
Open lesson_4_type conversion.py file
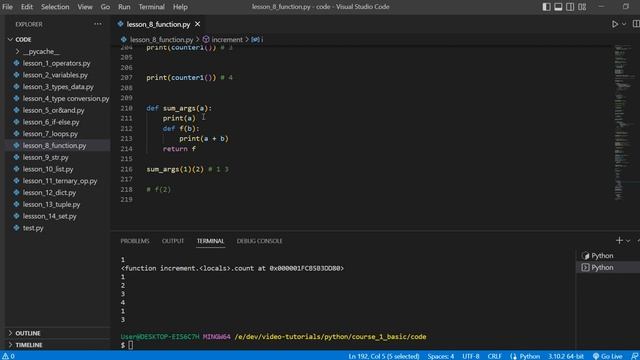(x=57, y=98)
